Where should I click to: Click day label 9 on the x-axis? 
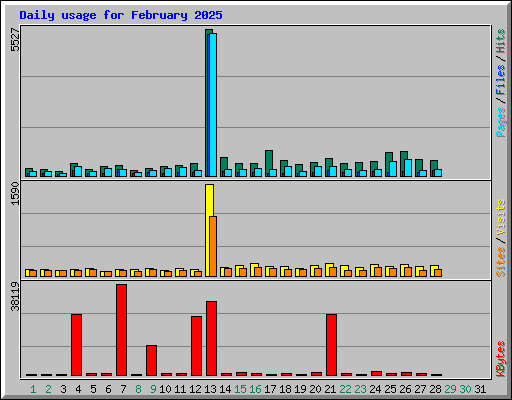click(x=153, y=389)
